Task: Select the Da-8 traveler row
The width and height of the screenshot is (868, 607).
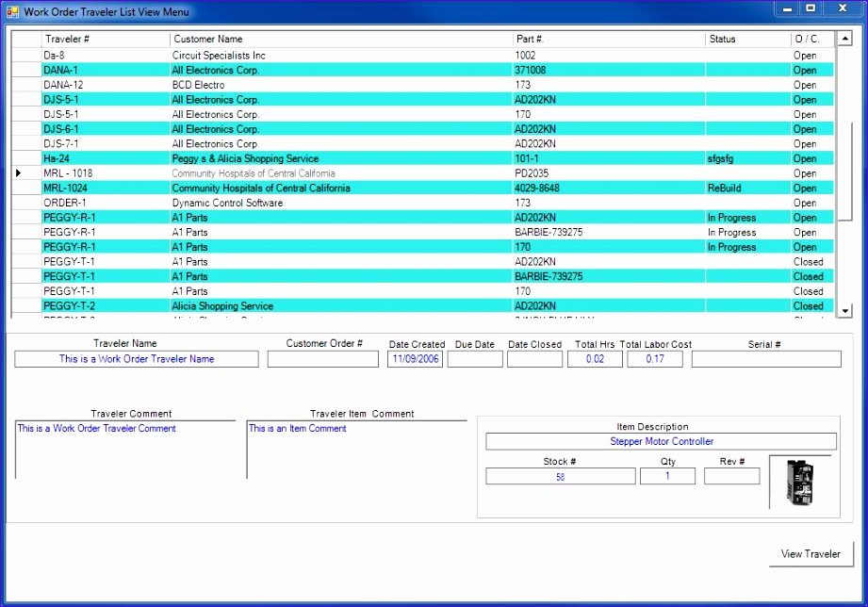Action: coord(423,56)
